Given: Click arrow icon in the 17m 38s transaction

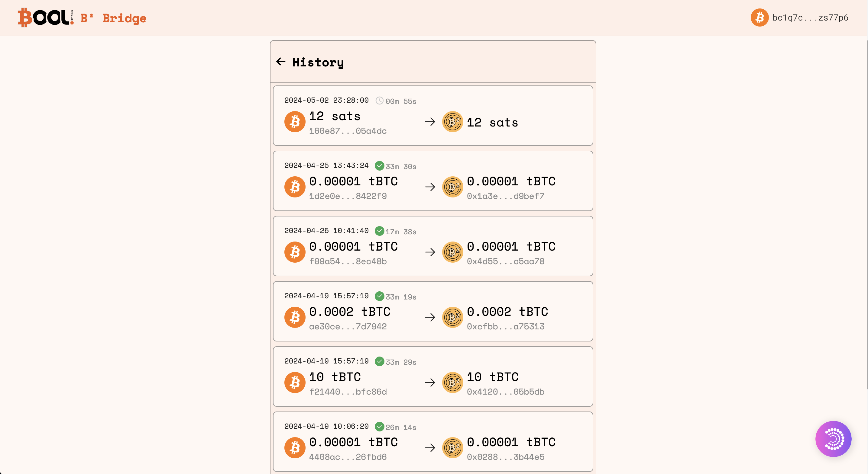Looking at the screenshot, I should pos(430,252).
